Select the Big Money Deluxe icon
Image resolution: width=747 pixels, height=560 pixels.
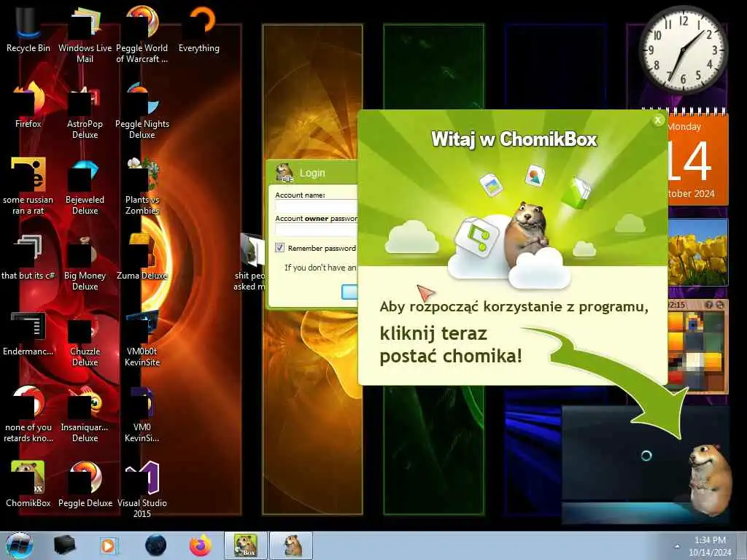85,262
